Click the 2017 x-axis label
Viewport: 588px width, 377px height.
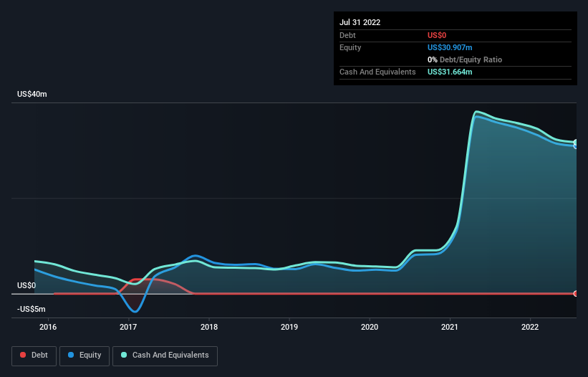coord(128,327)
